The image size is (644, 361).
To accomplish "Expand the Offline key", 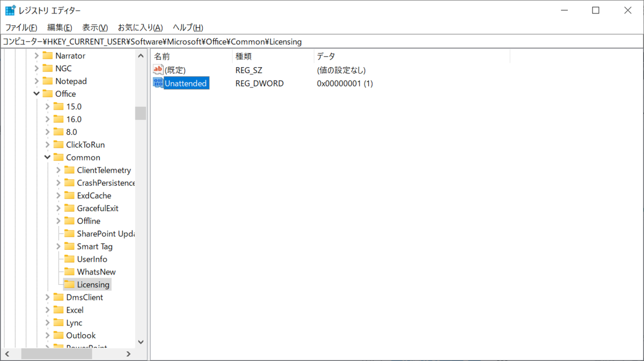I will coord(58,221).
